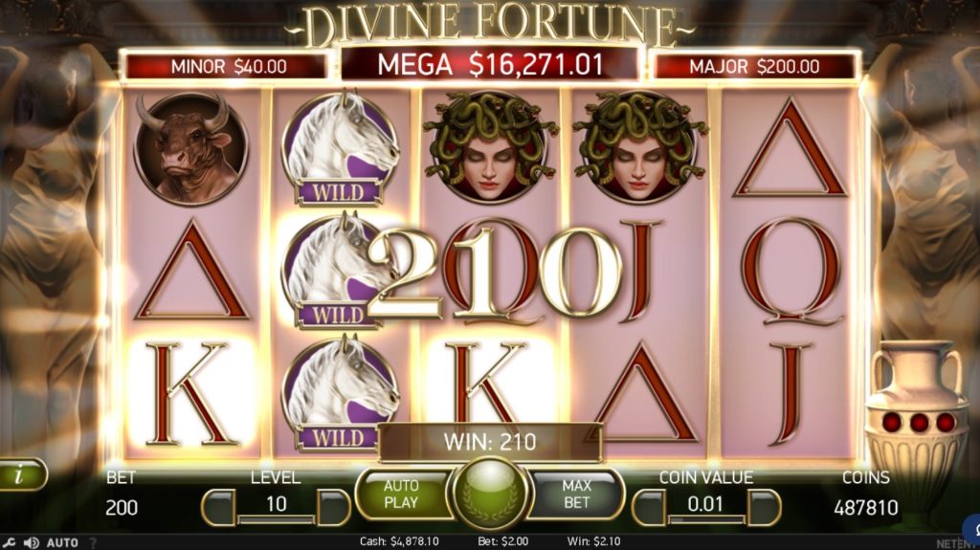Click the MAX BET button
The image size is (980, 550).
(576, 494)
